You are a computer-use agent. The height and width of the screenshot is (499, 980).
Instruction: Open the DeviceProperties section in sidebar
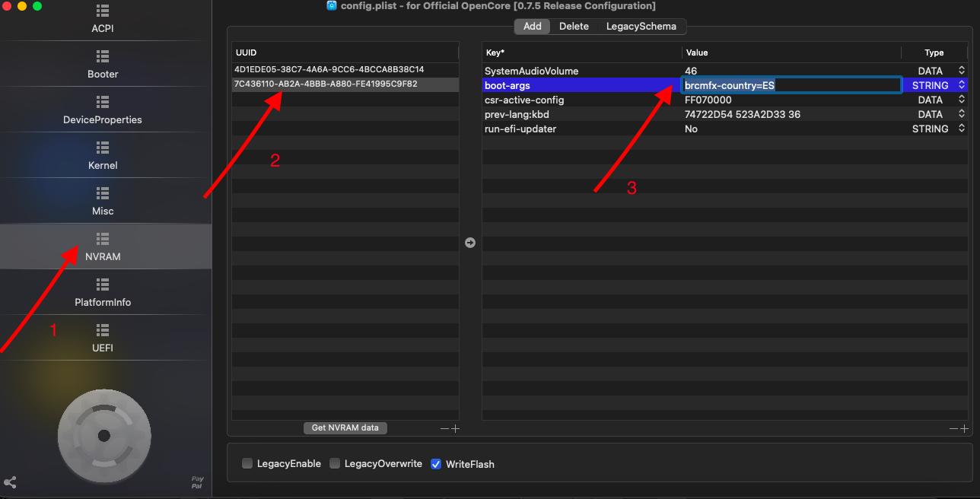pos(103,110)
